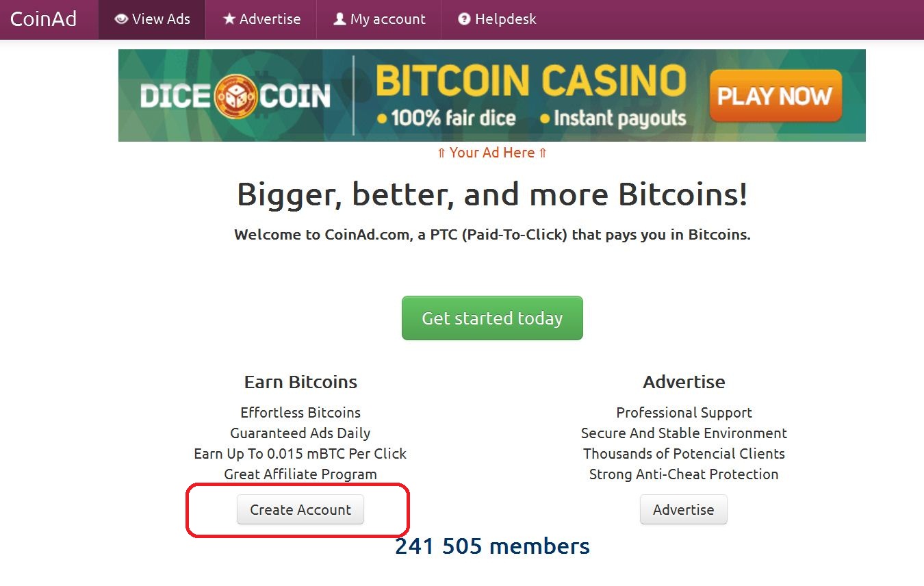Click the 241 505 members counter
Viewport: 924px width, 586px height.
492,546
